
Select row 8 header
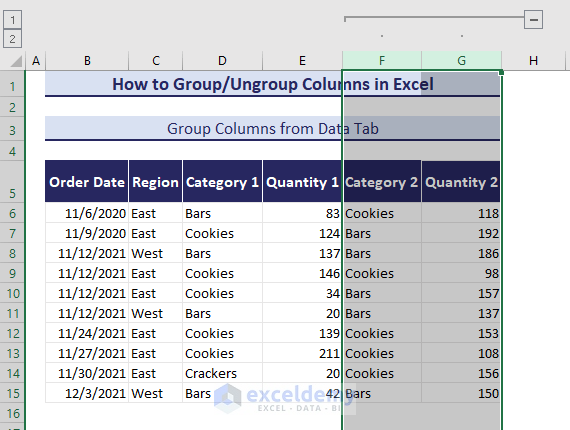[12, 253]
